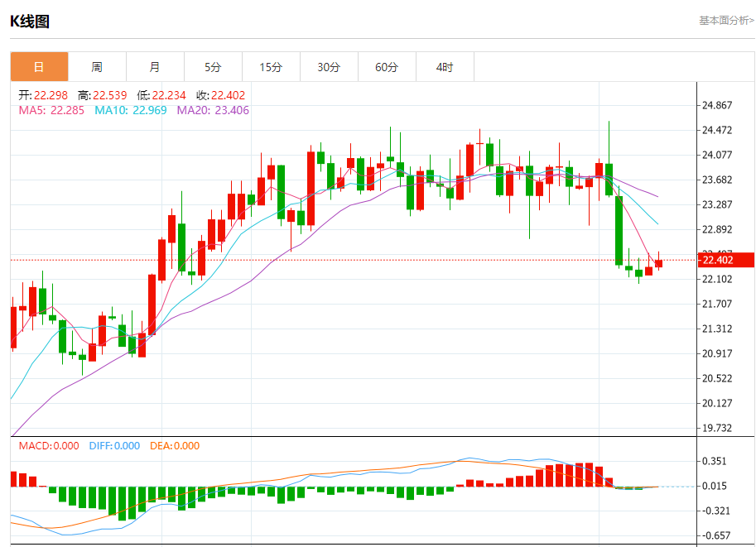The height and width of the screenshot is (547, 756).
Task: Click the 22.892 price axis label
Action: pyautogui.click(x=717, y=229)
